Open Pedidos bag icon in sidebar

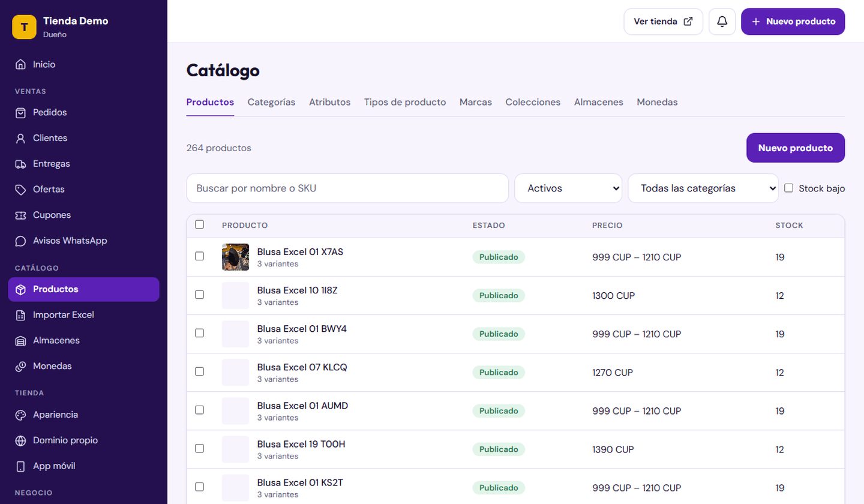[21, 112]
